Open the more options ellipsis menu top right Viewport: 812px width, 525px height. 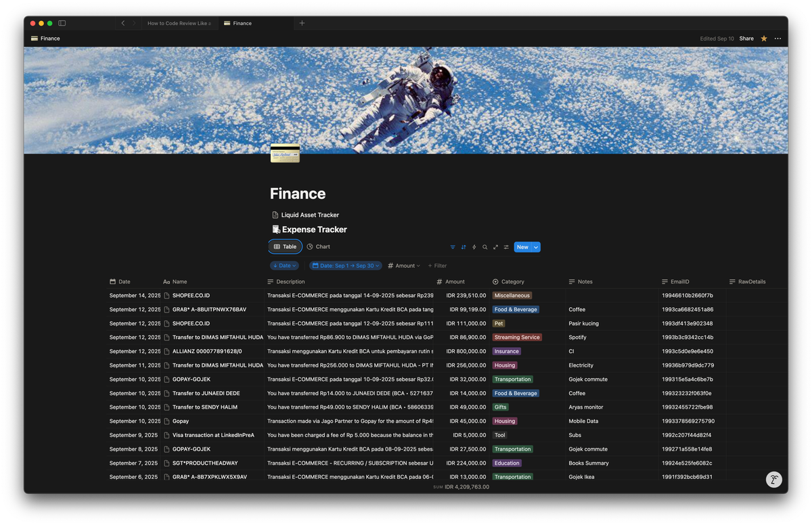click(x=777, y=39)
